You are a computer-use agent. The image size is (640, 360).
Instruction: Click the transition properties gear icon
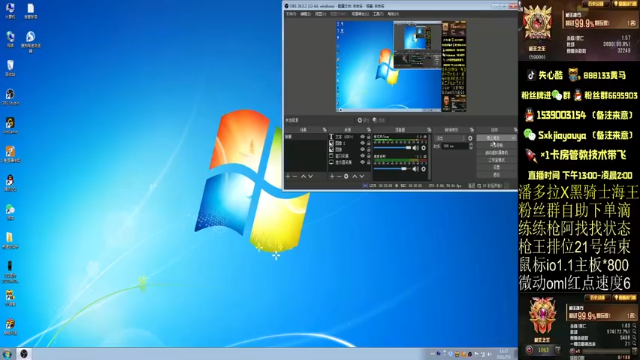tap(470, 138)
